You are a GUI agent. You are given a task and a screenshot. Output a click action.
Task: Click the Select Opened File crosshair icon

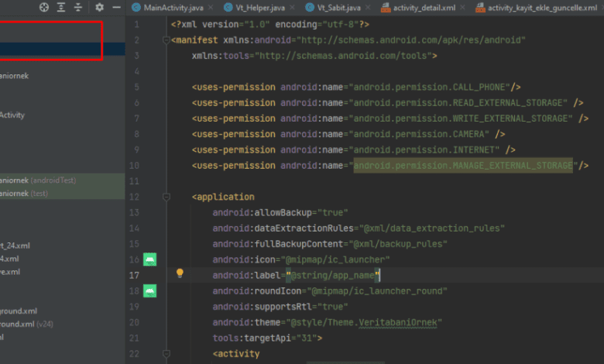[x=44, y=7]
